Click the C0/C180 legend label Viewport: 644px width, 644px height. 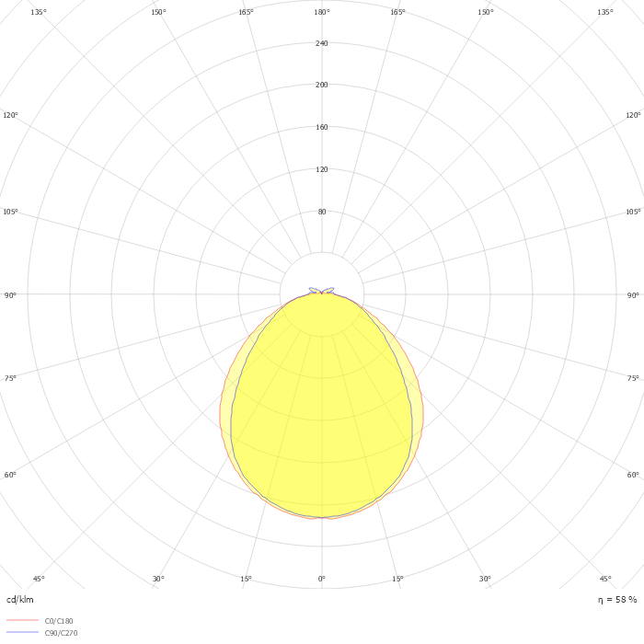tap(59, 621)
